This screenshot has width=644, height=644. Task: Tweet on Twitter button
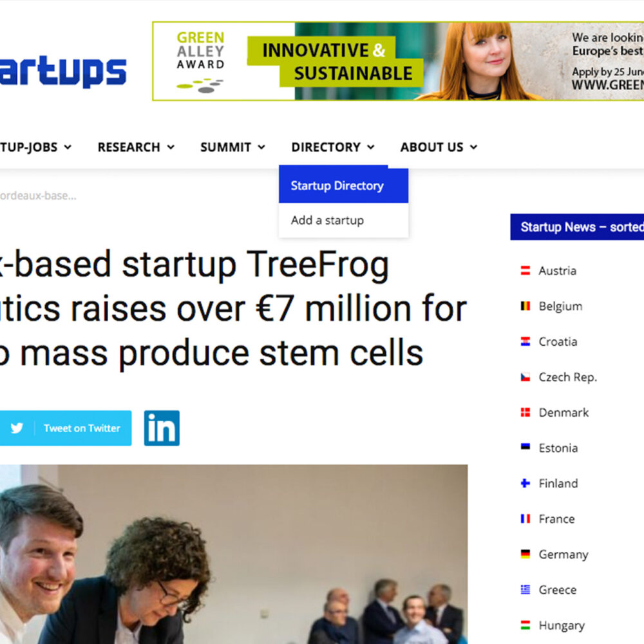(65, 428)
